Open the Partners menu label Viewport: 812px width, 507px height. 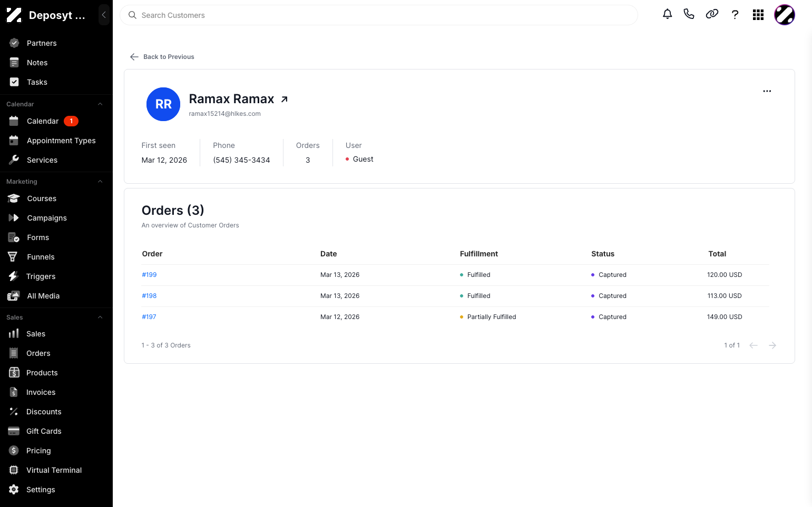(42, 43)
